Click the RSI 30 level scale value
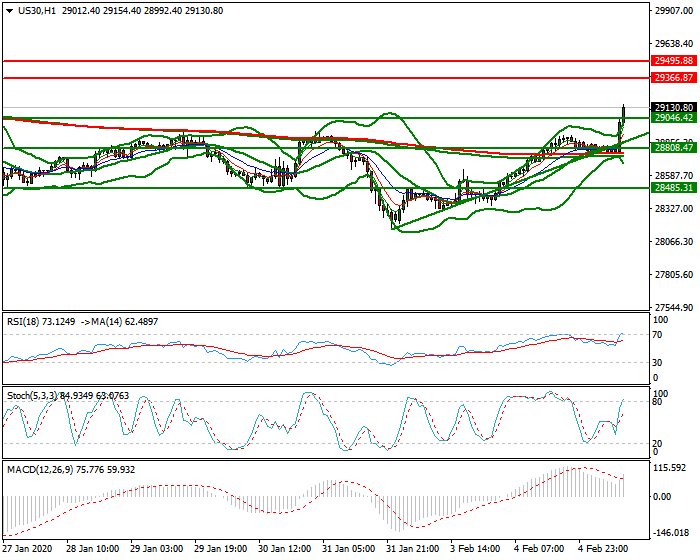Viewport: 700px width, 560px height. point(657,363)
